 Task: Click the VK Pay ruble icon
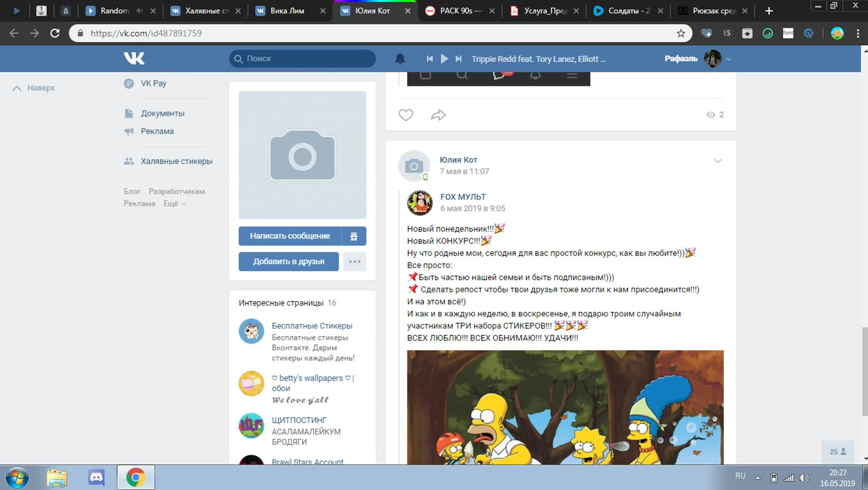pyautogui.click(x=129, y=83)
